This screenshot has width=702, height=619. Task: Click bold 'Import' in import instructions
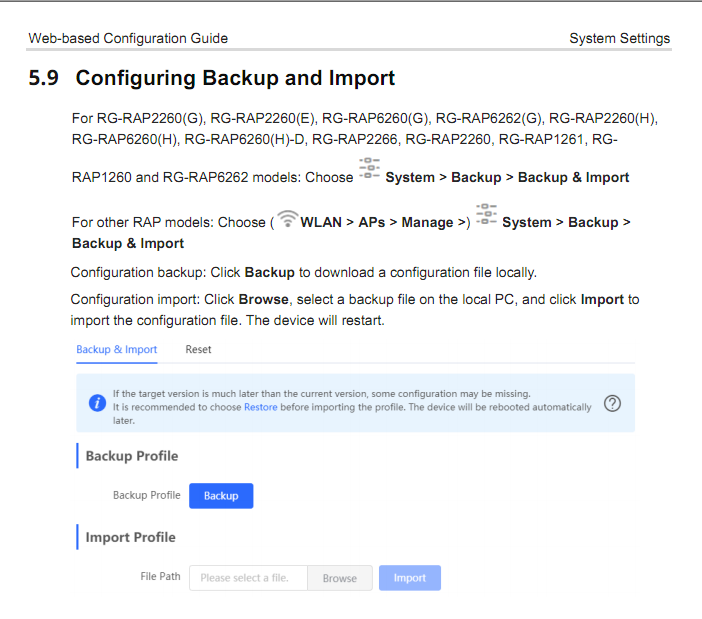pos(602,299)
